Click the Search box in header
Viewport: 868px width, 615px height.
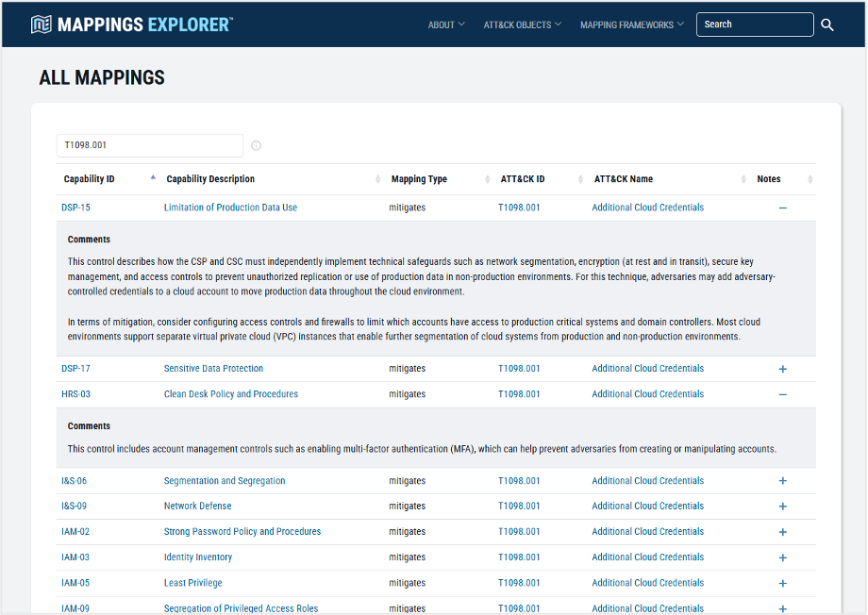754,25
